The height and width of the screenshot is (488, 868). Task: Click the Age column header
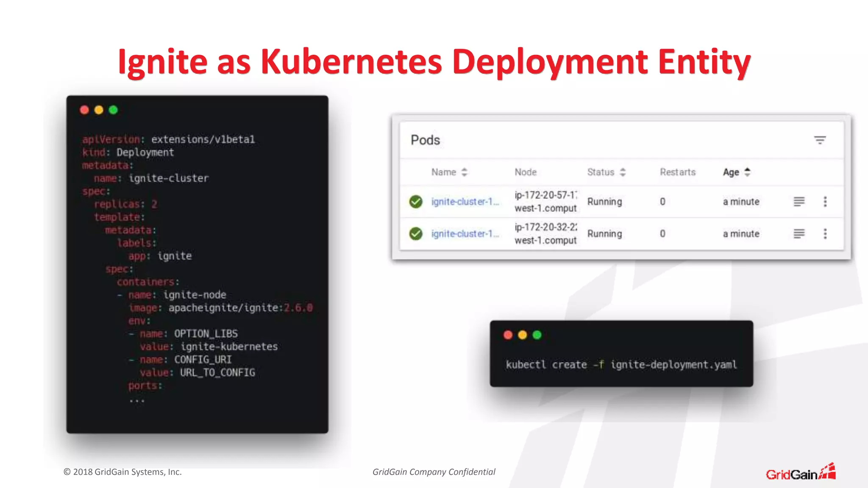[731, 172]
